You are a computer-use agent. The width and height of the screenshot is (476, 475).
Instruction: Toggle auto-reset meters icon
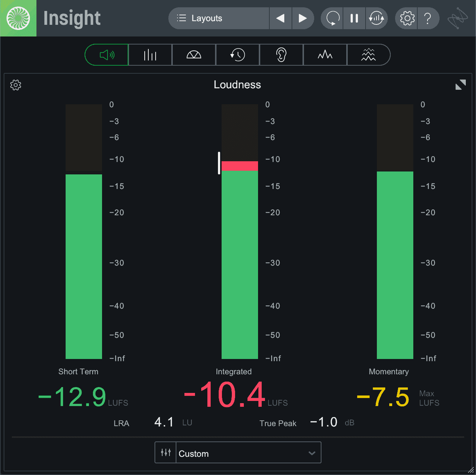(376, 18)
